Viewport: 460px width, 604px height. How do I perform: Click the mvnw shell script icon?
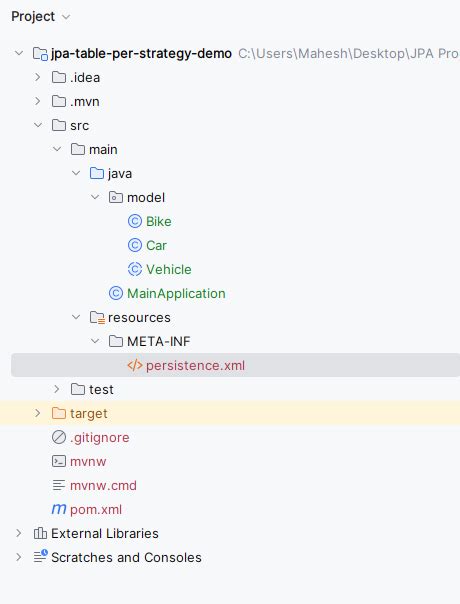(x=59, y=461)
